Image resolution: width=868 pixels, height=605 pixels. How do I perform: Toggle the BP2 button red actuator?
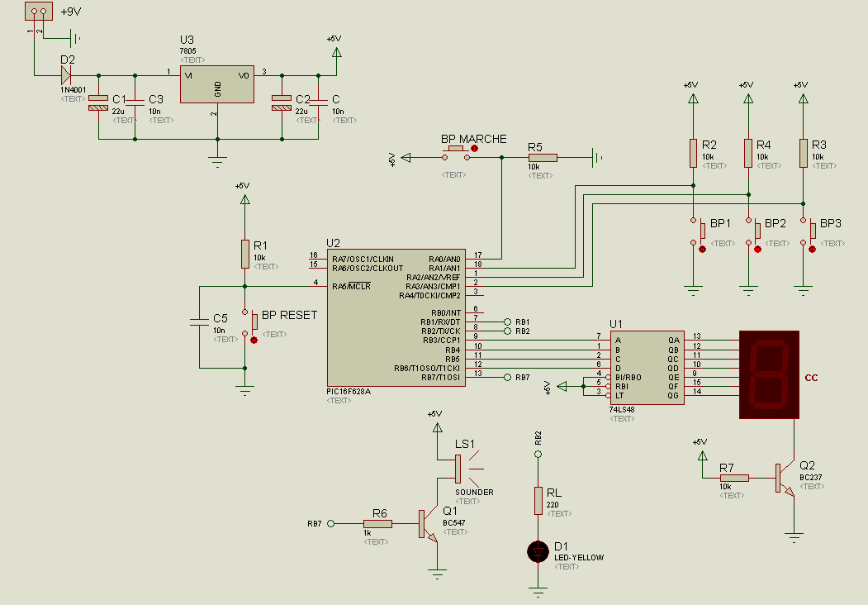pyautogui.click(x=758, y=250)
